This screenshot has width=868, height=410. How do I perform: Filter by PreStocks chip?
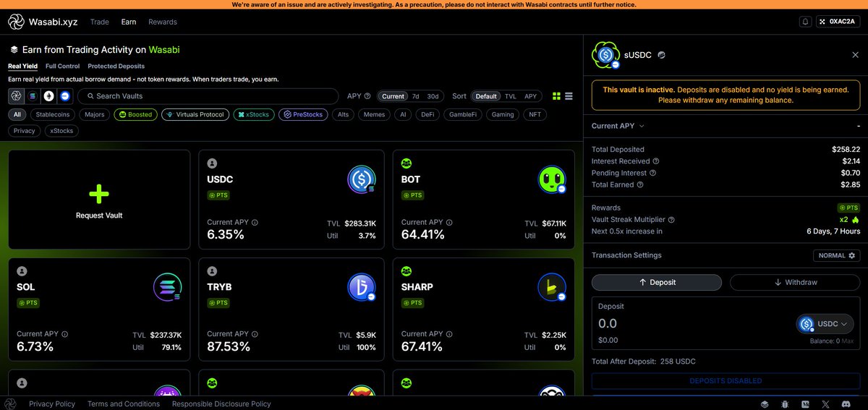tap(302, 114)
